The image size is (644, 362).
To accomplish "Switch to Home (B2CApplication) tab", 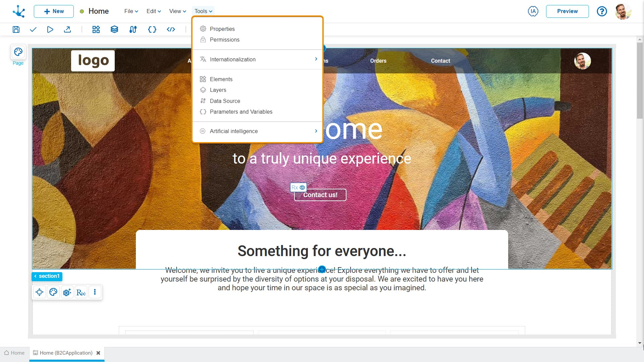I will pos(66,353).
